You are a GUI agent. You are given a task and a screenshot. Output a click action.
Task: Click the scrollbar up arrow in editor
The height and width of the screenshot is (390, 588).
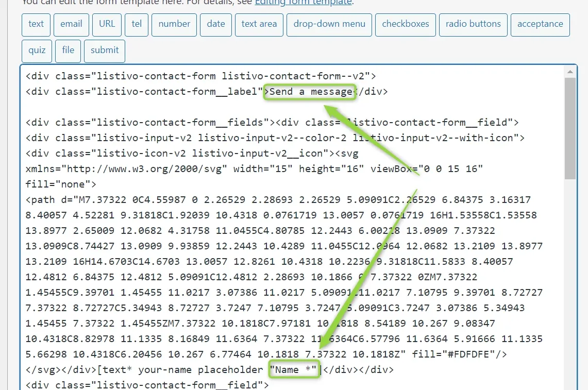click(570, 72)
